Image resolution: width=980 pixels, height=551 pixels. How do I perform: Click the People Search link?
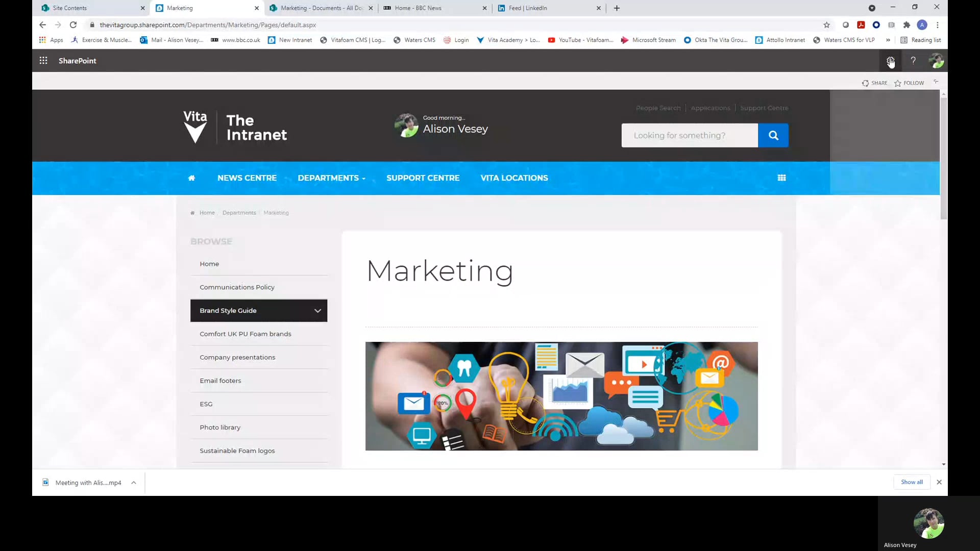[x=658, y=108]
